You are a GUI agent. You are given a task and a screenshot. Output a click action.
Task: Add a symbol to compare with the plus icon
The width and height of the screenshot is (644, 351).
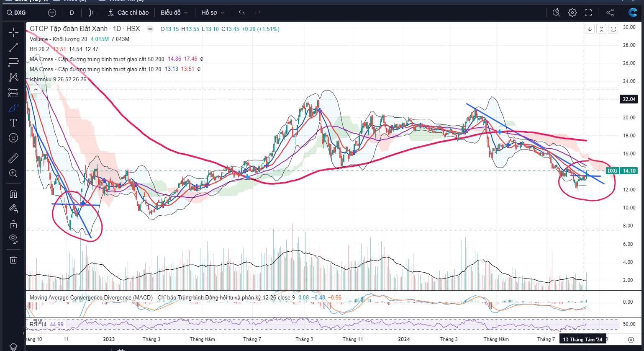point(52,13)
